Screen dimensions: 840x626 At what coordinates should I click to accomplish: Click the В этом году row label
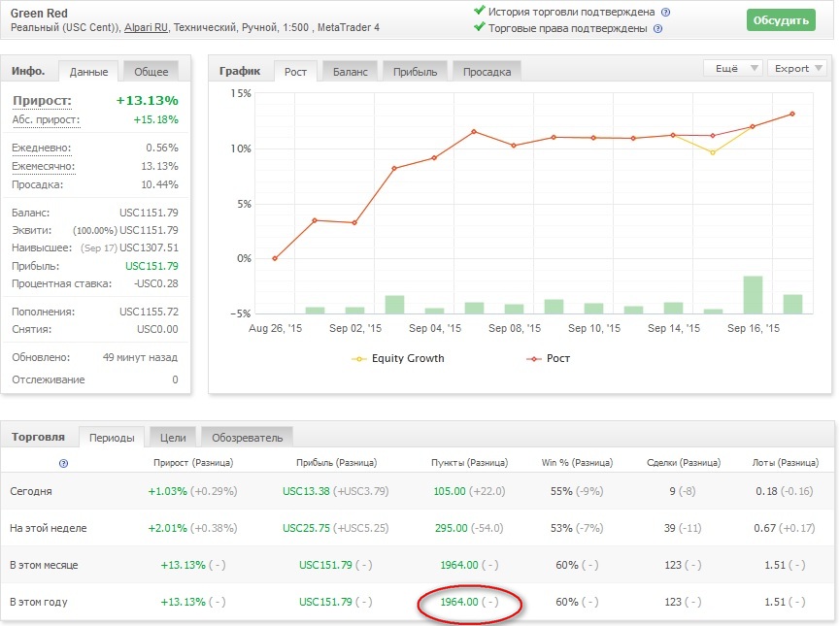[x=39, y=602]
